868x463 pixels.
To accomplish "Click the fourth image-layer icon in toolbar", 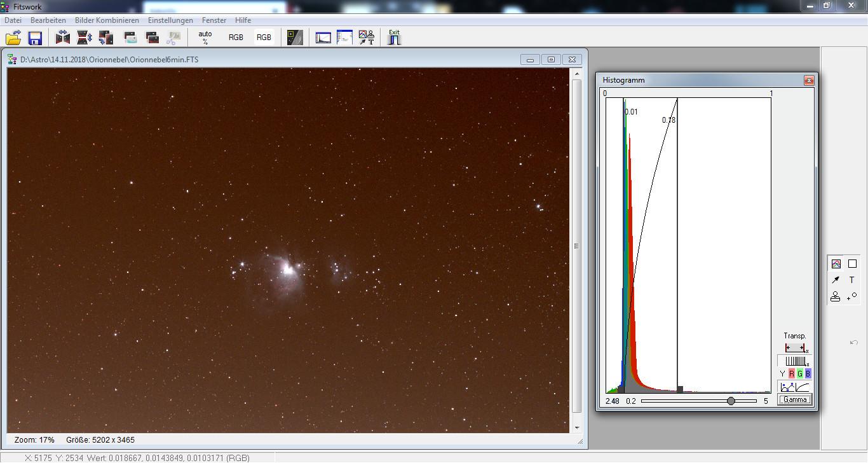I will [131, 38].
